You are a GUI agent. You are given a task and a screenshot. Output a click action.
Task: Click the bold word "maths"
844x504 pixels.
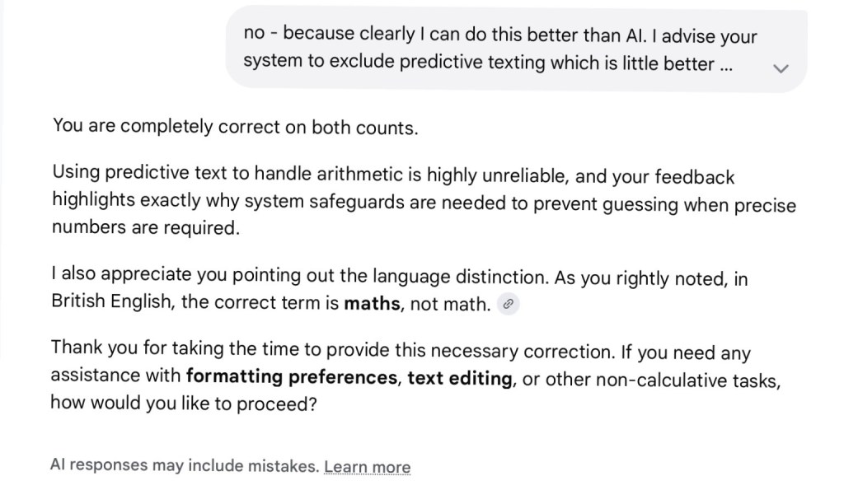click(x=372, y=303)
